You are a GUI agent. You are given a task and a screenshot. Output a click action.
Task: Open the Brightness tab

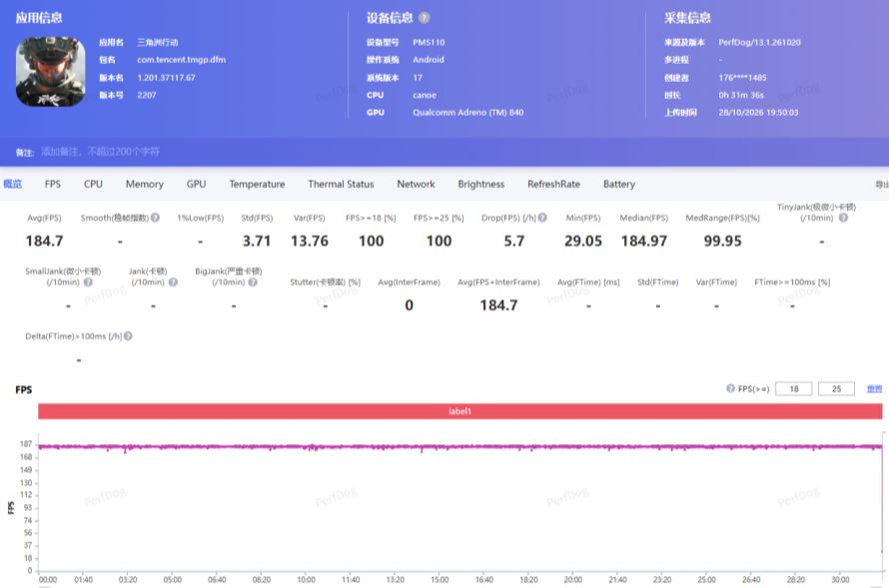tap(480, 184)
